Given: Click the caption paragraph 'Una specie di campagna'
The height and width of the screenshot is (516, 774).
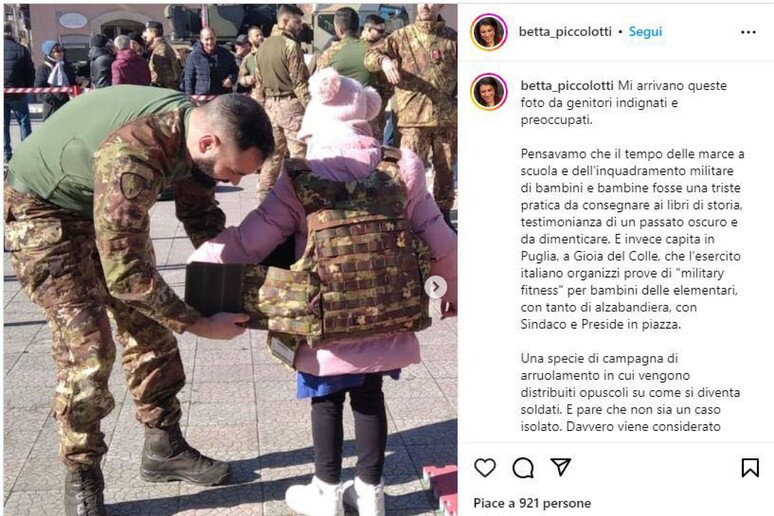Looking at the screenshot, I should click(630, 392).
